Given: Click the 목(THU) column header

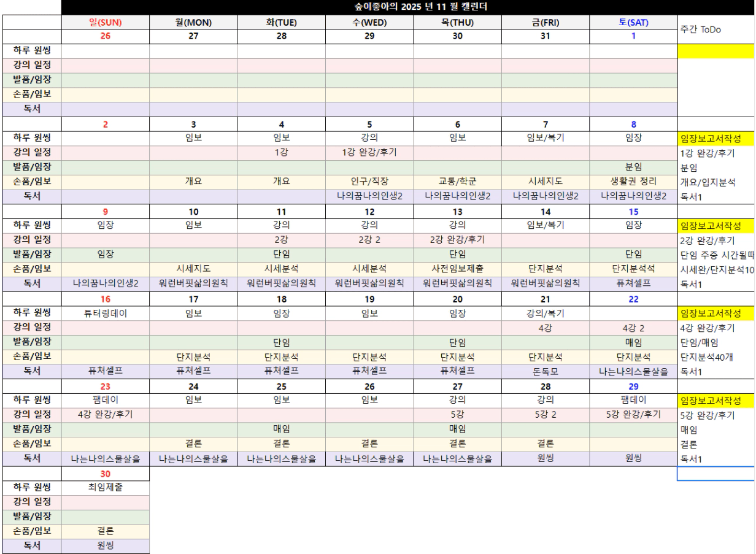Looking at the screenshot, I should coord(457,23).
